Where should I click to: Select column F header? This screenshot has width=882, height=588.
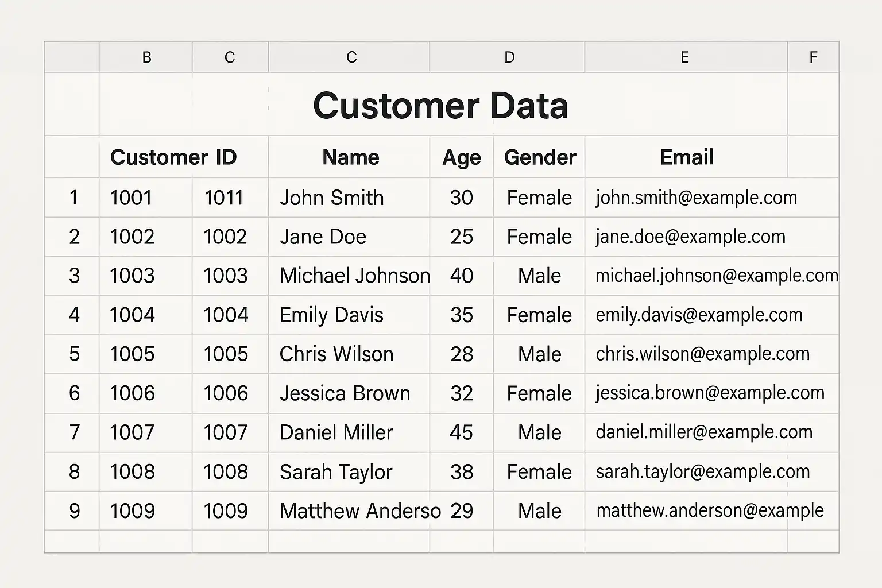813,57
